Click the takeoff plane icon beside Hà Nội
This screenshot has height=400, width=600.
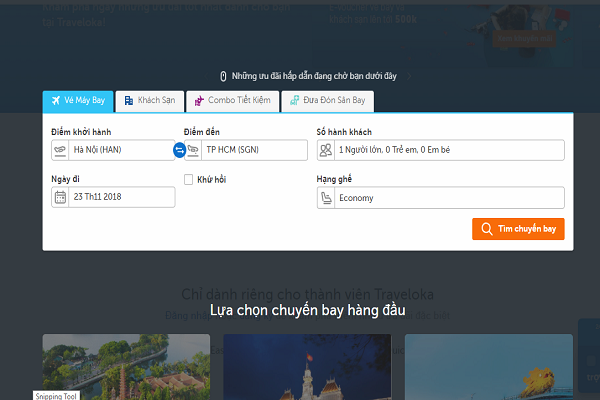60,150
